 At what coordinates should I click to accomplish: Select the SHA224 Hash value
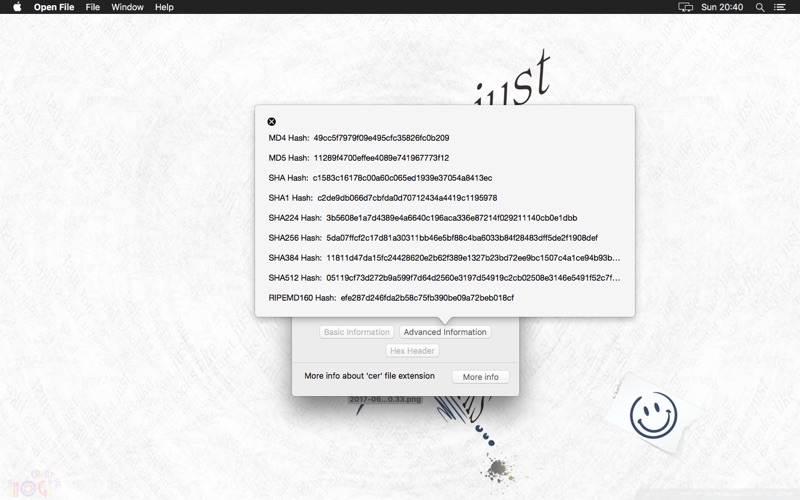click(452, 218)
